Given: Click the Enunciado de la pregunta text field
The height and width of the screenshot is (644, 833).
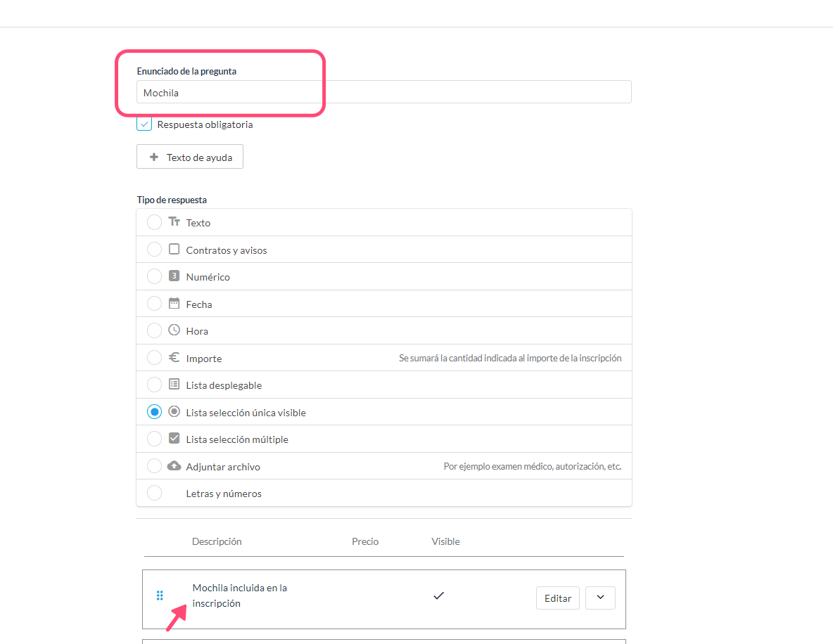Looking at the screenshot, I should coord(384,93).
